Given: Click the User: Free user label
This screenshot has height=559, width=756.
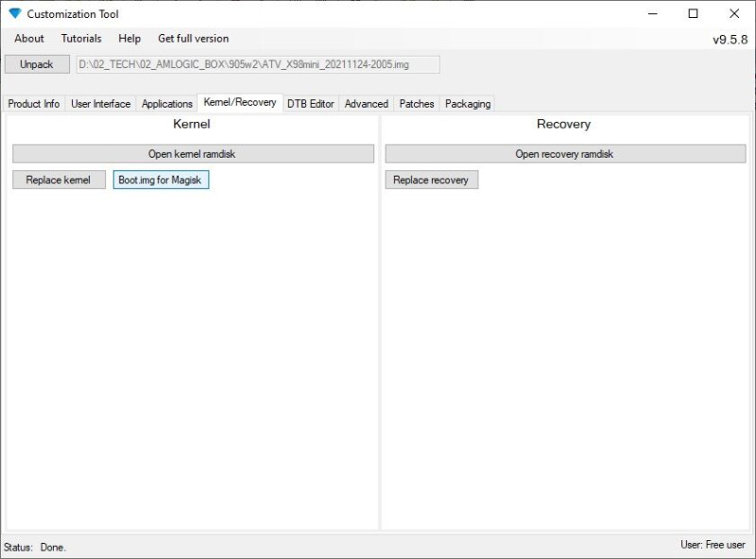Looking at the screenshot, I should coord(713,545).
